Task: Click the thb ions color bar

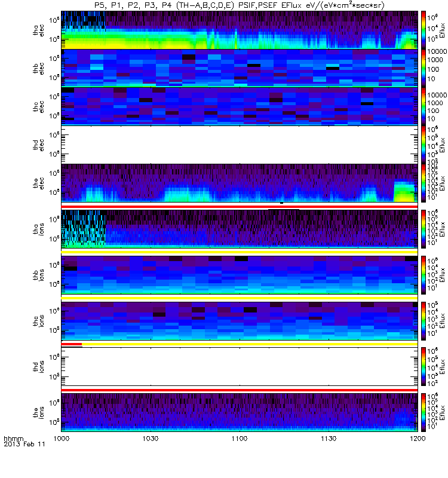Action: click(424, 275)
